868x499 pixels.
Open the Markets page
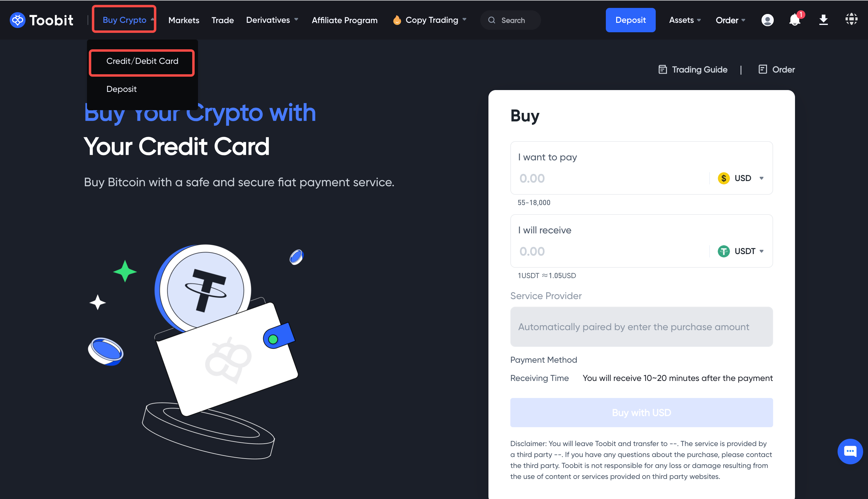(184, 20)
